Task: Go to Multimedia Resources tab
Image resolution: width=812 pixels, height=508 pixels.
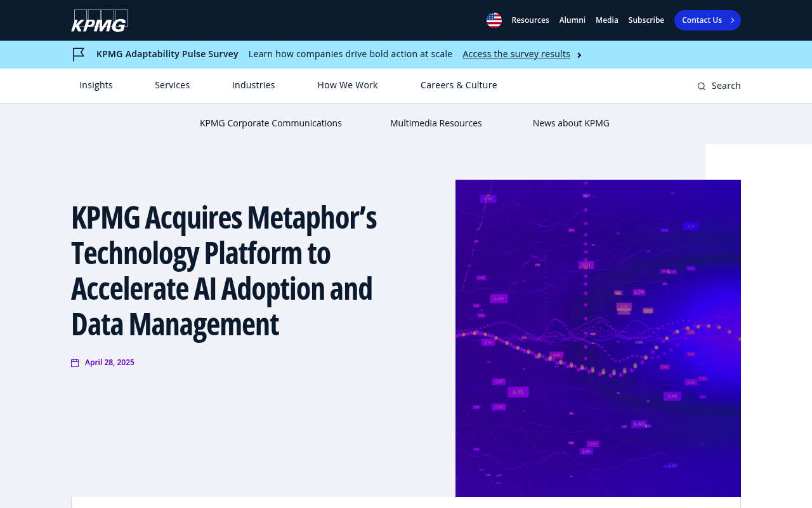Action: pyautogui.click(x=436, y=123)
